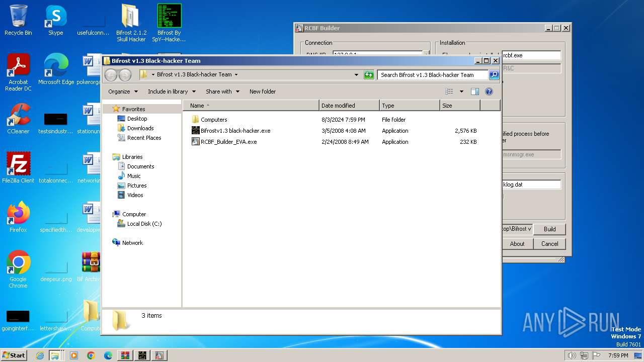
Task: Sort by Name column header
Action: pyautogui.click(x=251, y=106)
